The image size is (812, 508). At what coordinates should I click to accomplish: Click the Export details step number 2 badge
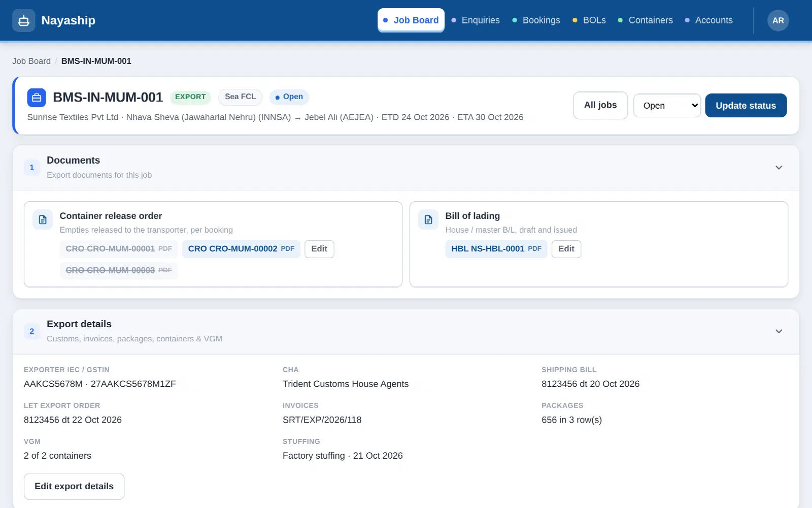coord(32,331)
